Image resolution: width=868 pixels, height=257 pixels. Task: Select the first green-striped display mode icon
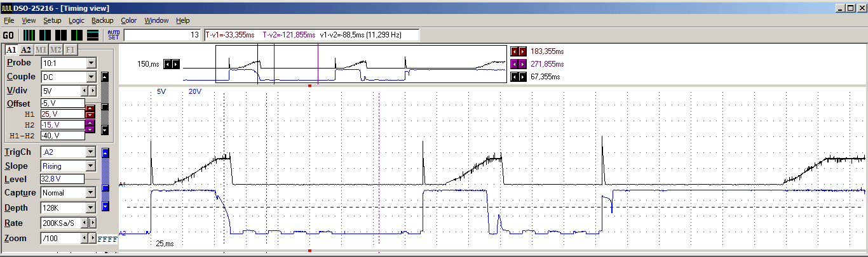coord(29,35)
